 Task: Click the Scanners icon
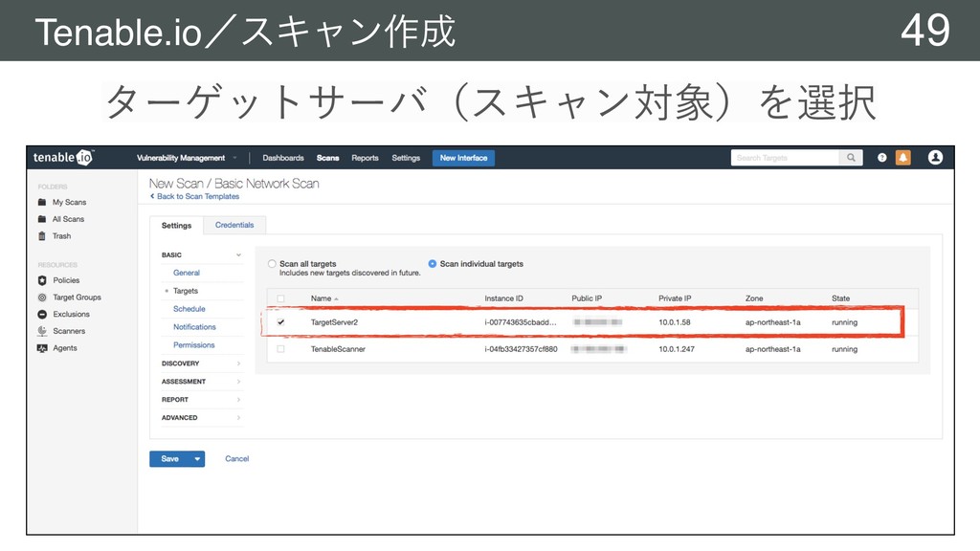[42, 331]
